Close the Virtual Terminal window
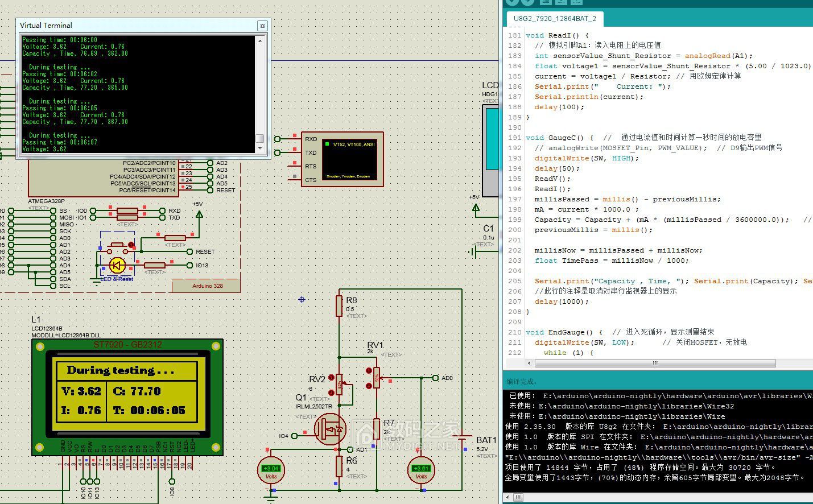This screenshot has height=504, width=813. tap(262, 26)
